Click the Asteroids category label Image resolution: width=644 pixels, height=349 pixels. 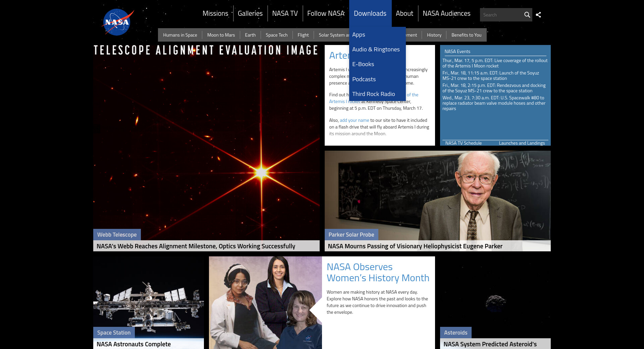[x=456, y=333]
